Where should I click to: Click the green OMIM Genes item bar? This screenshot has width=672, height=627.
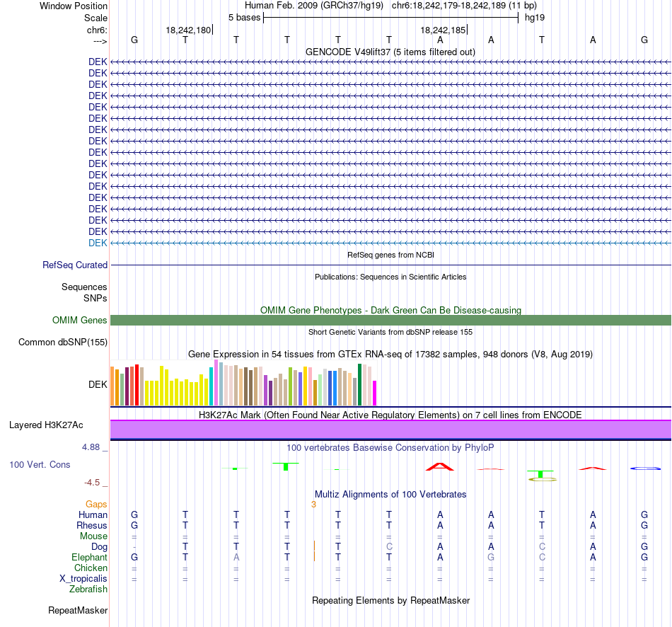click(x=390, y=321)
